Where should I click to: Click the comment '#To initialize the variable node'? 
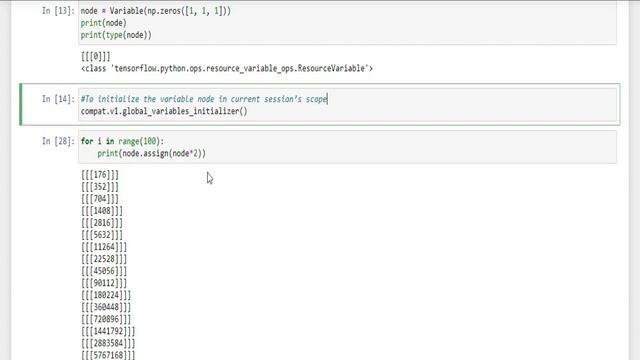click(204, 99)
